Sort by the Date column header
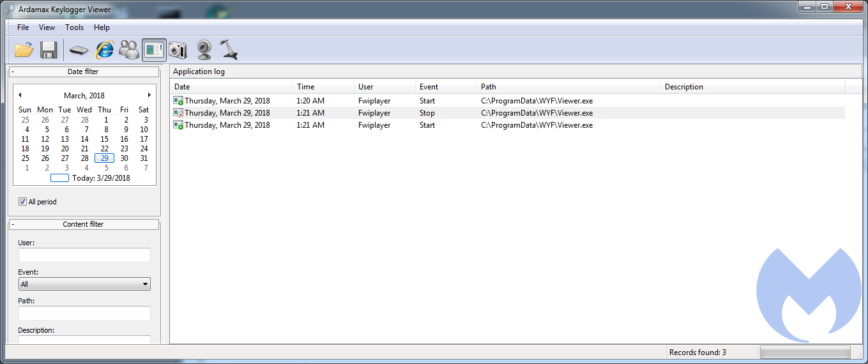This screenshot has height=364, width=868. click(x=231, y=87)
